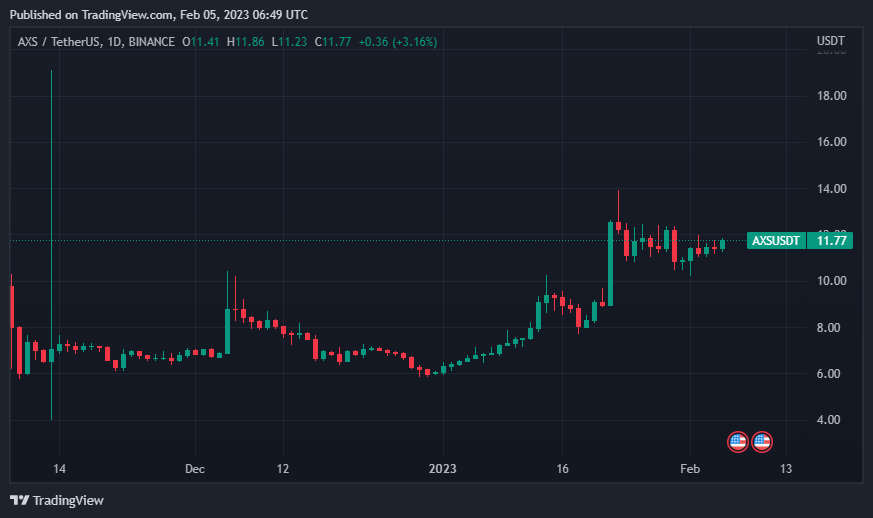
Task: Click the TradingView logo at bottom left
Action: (57, 500)
